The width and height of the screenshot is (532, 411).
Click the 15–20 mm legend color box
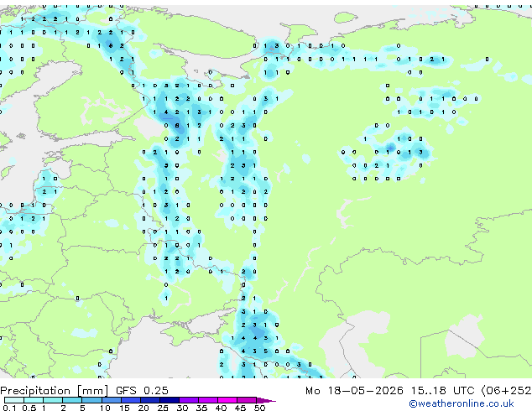click(131, 400)
